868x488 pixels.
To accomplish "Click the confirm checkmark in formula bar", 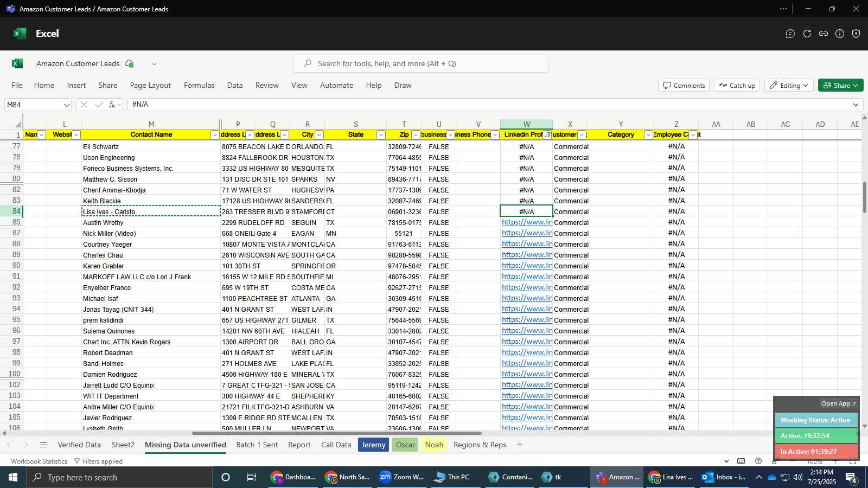I will (99, 105).
